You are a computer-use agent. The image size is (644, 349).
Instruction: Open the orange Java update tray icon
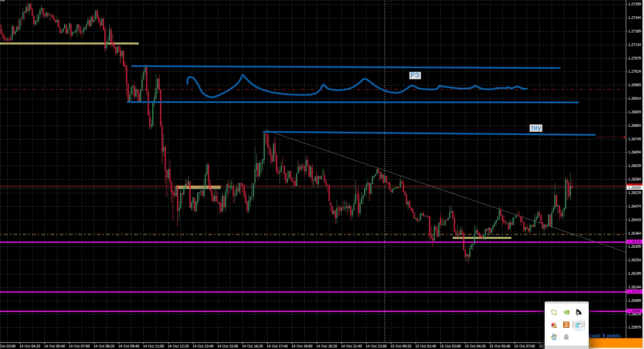[x=566, y=325]
